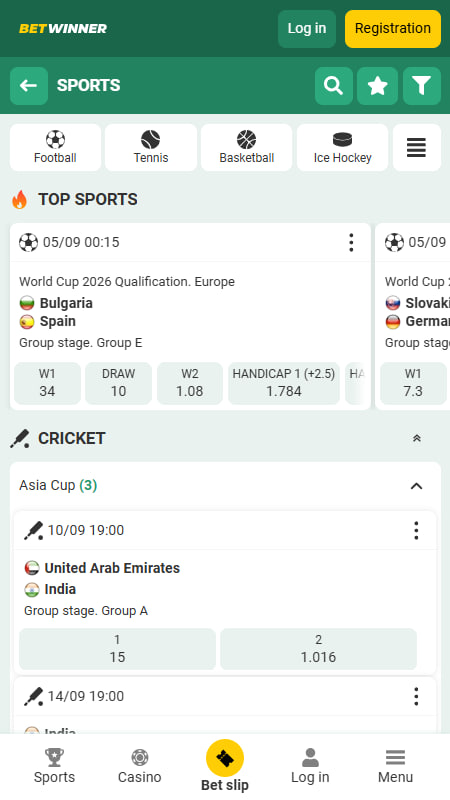
Task: Open three-dot menu for UAE vs India match
Action: click(416, 531)
